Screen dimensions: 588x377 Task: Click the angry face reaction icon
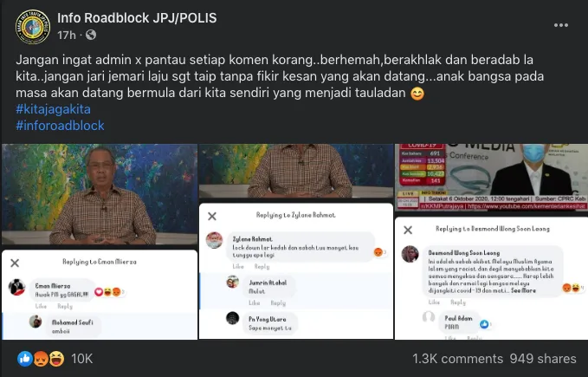click(41, 359)
